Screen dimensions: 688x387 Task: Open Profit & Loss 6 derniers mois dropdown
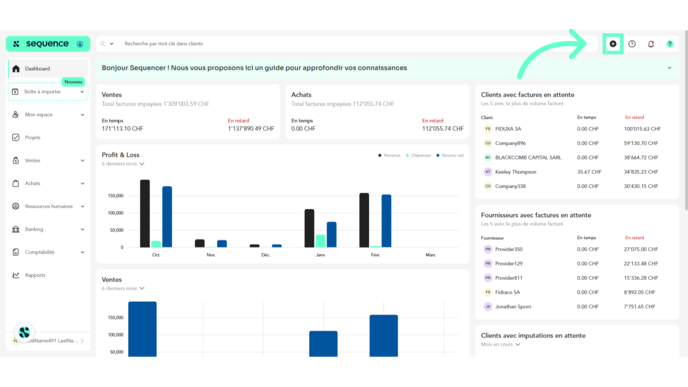point(123,164)
